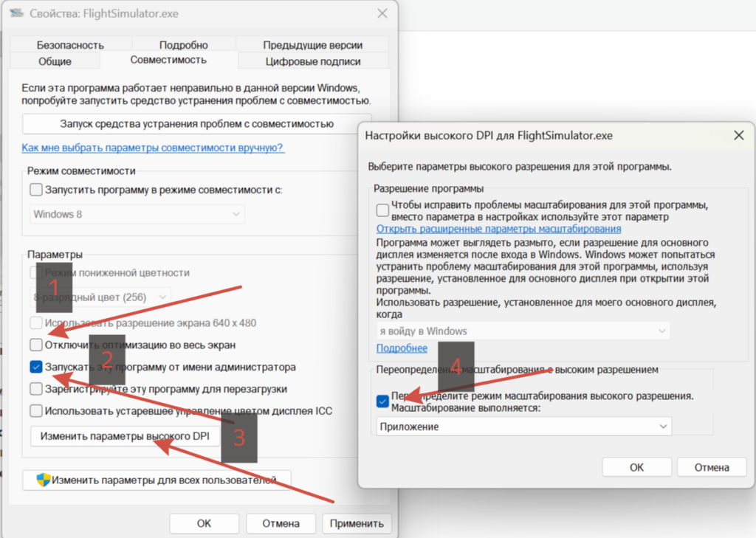756x538 pixels.
Task: Tick the ICC display color management checkbox
Action: (x=36, y=411)
